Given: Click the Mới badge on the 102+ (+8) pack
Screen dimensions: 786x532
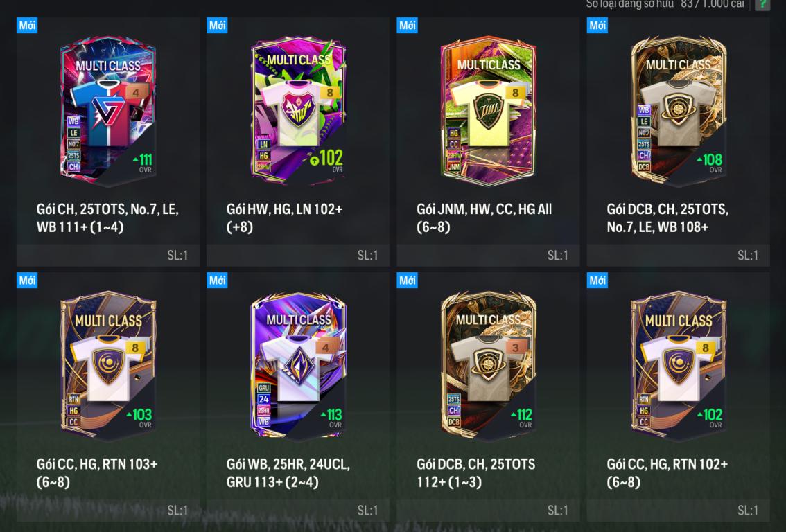Looking at the screenshot, I should [217, 25].
